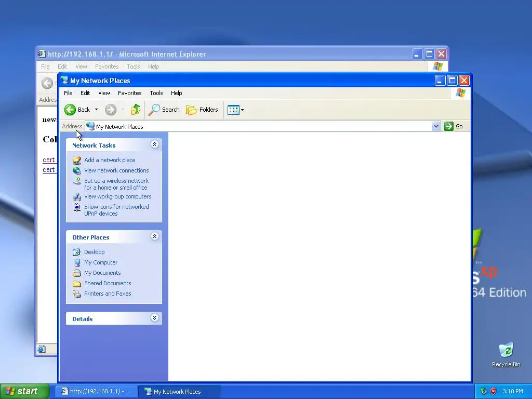Click View workgroup computers link
Viewport: 532px width, 399px height.
click(x=118, y=196)
